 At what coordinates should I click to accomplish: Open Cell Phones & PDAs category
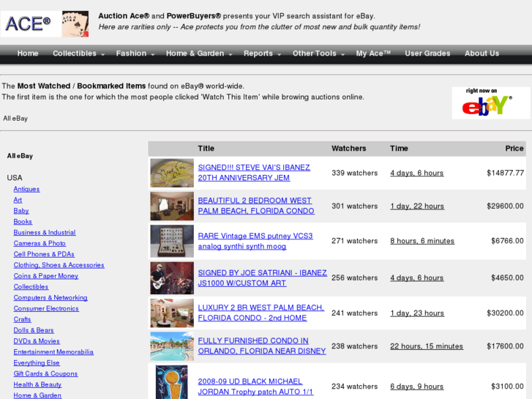pyautogui.click(x=44, y=254)
